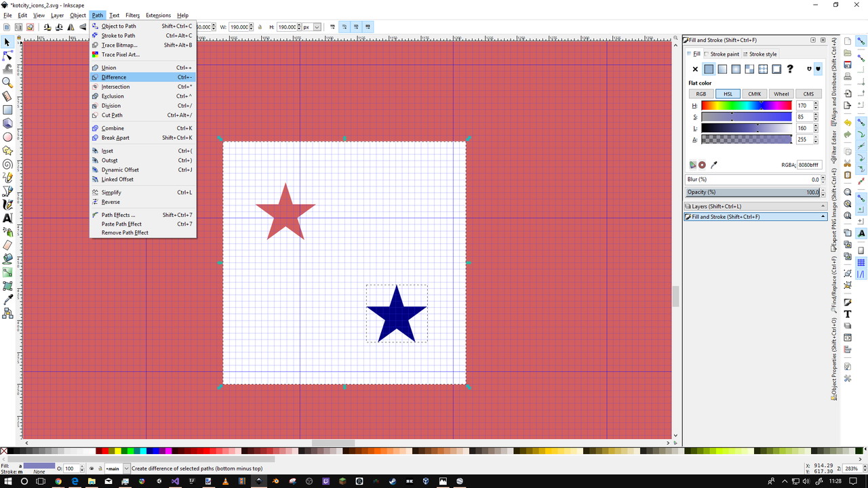
Task: Set fill to Linear gradient
Action: click(x=722, y=69)
